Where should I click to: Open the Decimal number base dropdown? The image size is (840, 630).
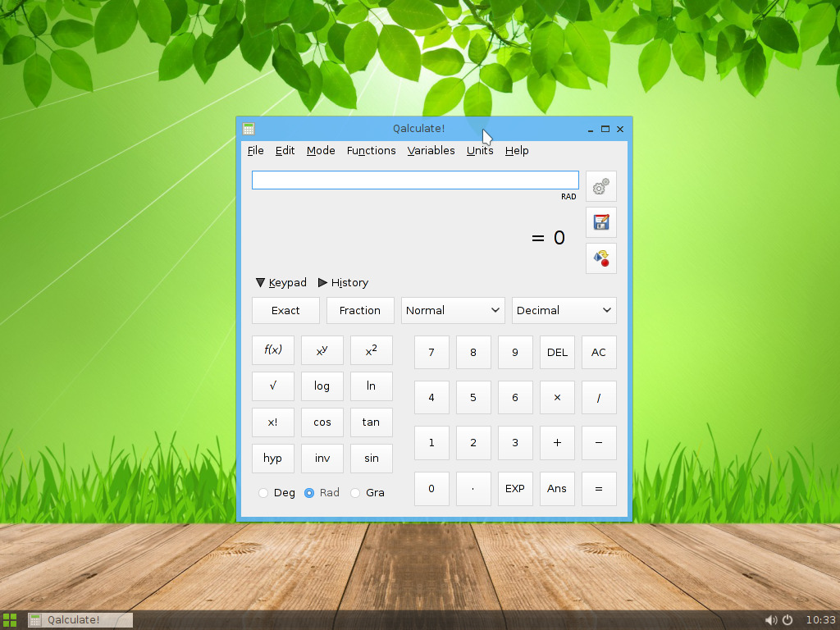pyautogui.click(x=564, y=310)
